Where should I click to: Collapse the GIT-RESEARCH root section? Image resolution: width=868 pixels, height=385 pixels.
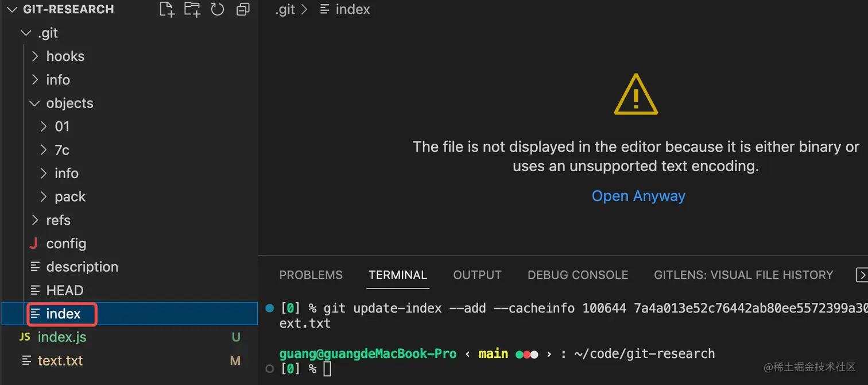12,9
